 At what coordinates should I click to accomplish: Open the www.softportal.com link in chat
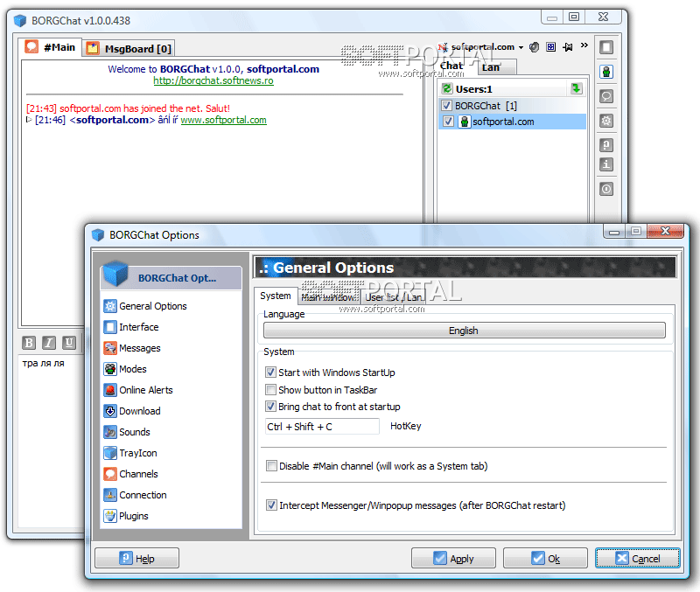224,120
